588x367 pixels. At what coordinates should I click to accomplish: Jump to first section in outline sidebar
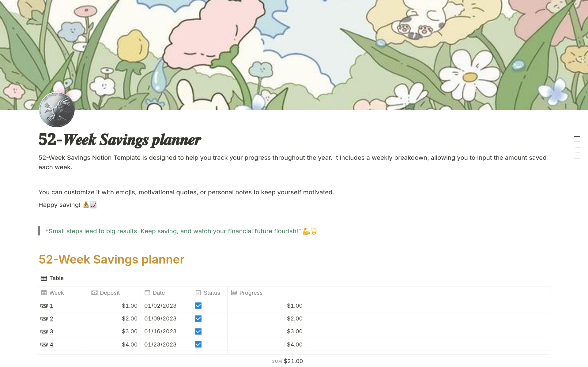[x=577, y=136]
